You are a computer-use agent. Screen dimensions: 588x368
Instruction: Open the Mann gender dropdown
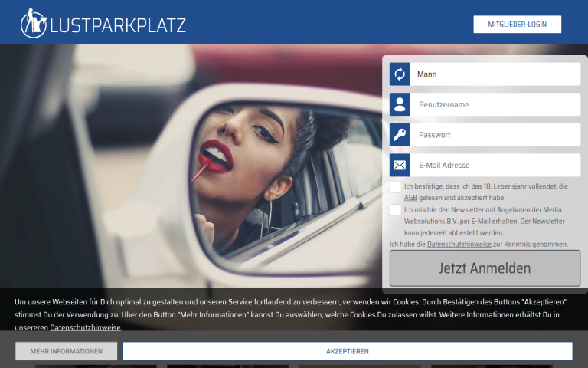(x=495, y=74)
